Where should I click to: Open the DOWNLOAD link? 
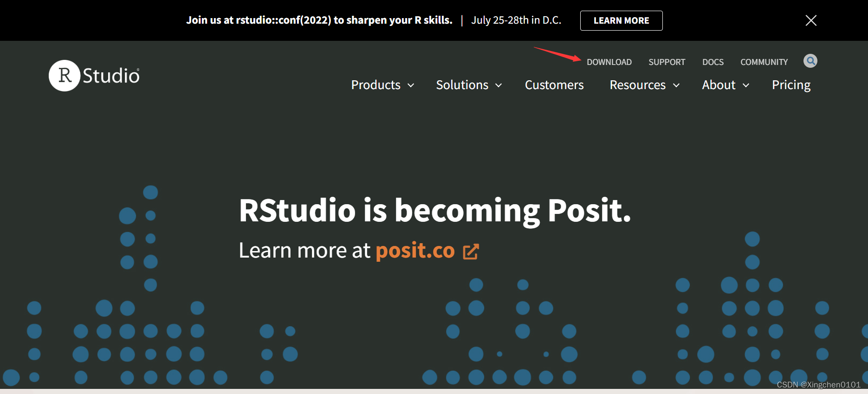(609, 62)
